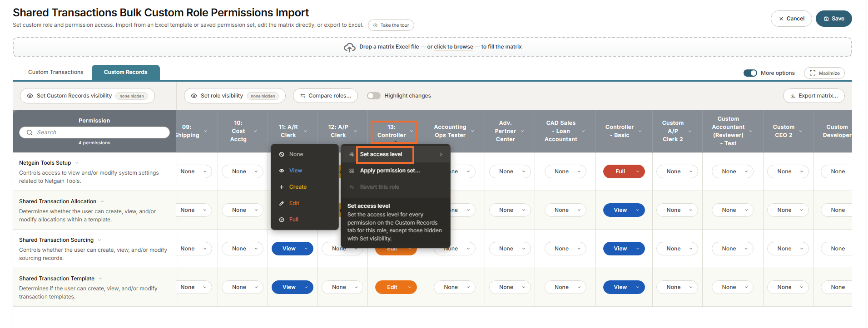Click the '4 permissions' count text
This screenshot has height=328, width=868.
[x=94, y=143]
